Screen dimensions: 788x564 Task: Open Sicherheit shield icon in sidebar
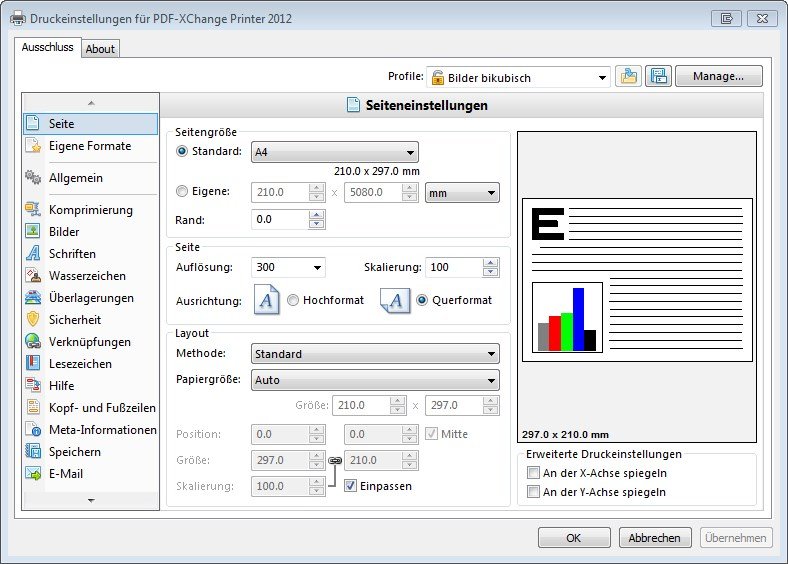32,320
